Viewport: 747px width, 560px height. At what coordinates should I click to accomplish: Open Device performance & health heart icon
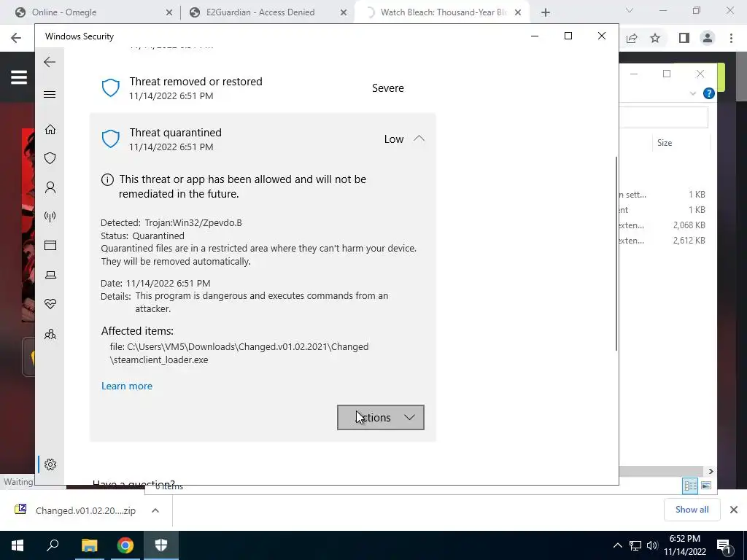click(x=50, y=304)
